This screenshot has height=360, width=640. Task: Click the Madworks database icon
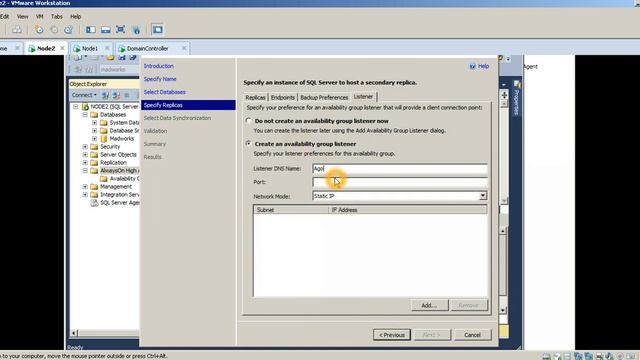click(104, 139)
